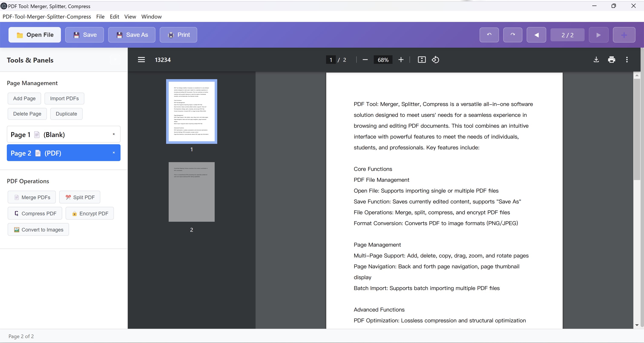Zoom out with the minus button
This screenshot has height=343, width=644.
(x=365, y=60)
